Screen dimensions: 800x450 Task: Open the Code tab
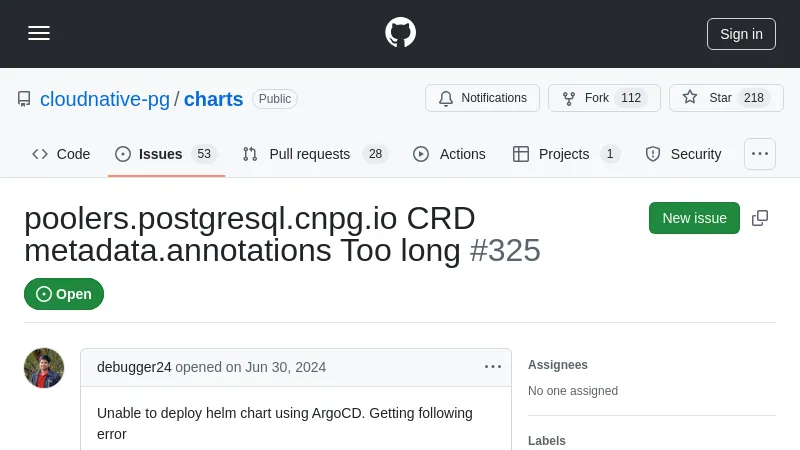(x=61, y=154)
